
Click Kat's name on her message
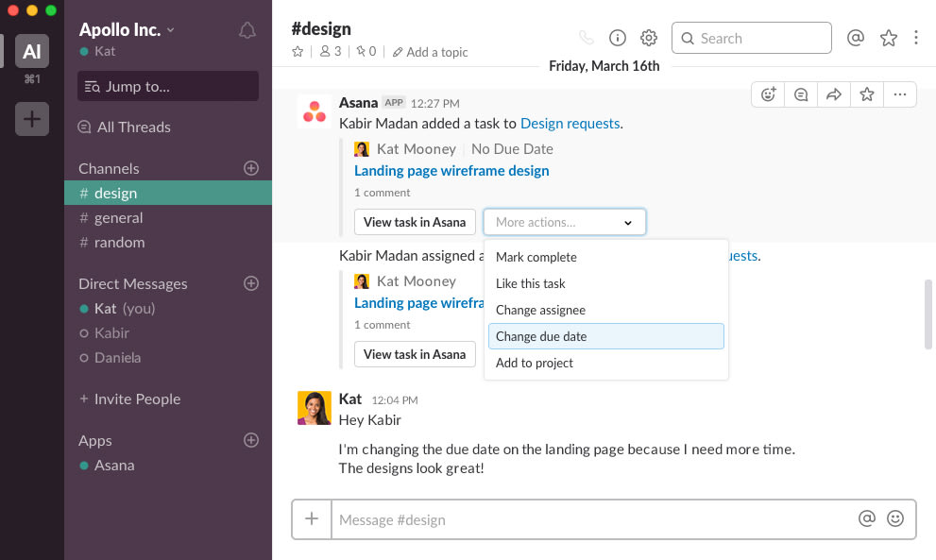pos(349,399)
